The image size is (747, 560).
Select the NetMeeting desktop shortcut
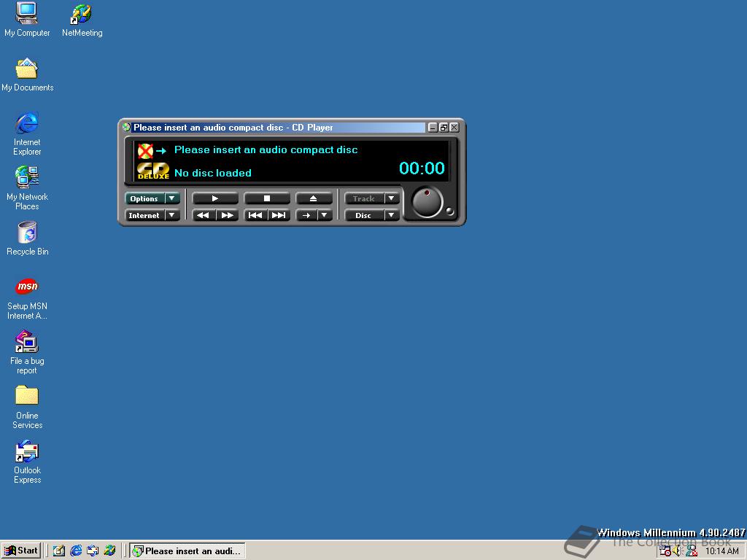tap(82, 20)
